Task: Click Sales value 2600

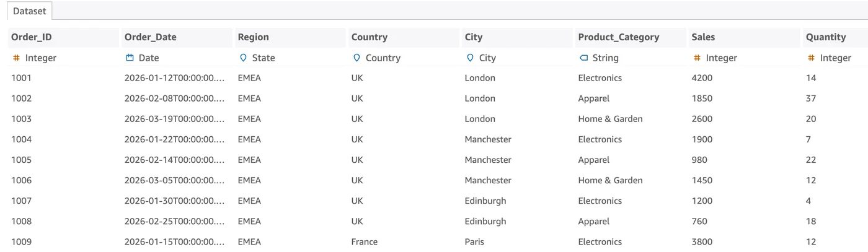Action: pyautogui.click(x=702, y=119)
